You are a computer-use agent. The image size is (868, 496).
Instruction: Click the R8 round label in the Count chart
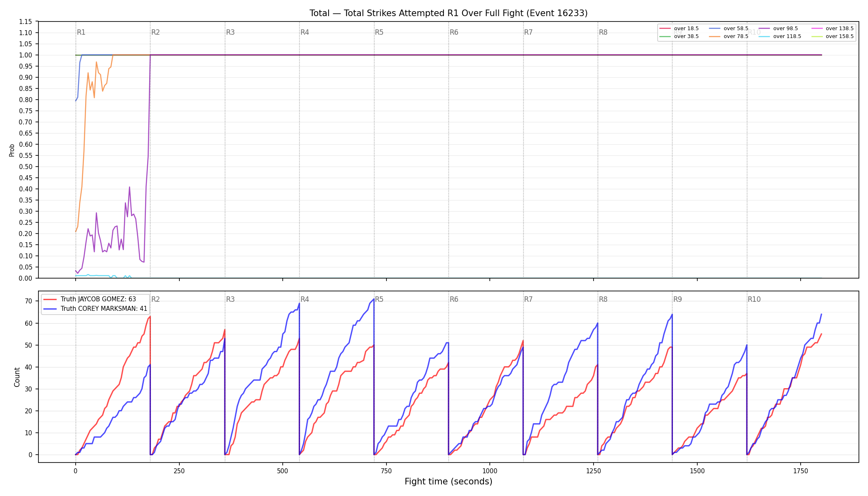603,299
